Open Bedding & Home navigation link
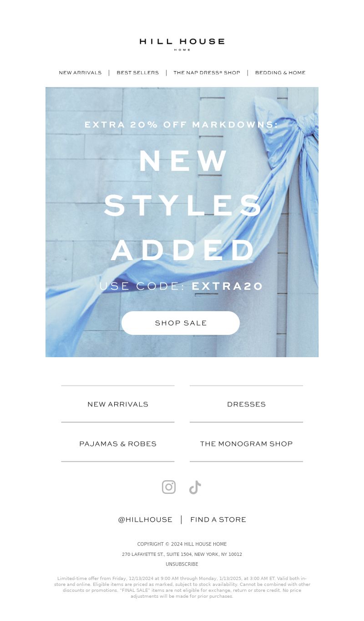This screenshot has height=621, width=364. (x=280, y=72)
